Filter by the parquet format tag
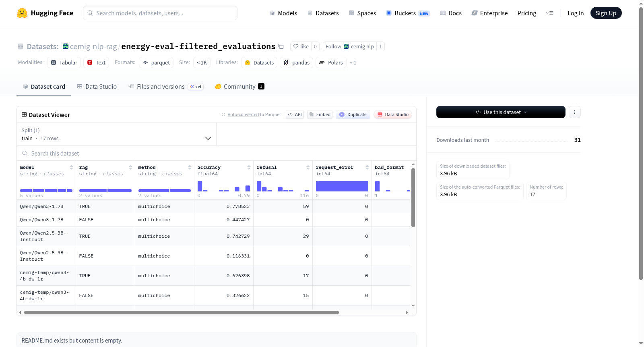Screen dimensions: 644x347 click(156, 62)
